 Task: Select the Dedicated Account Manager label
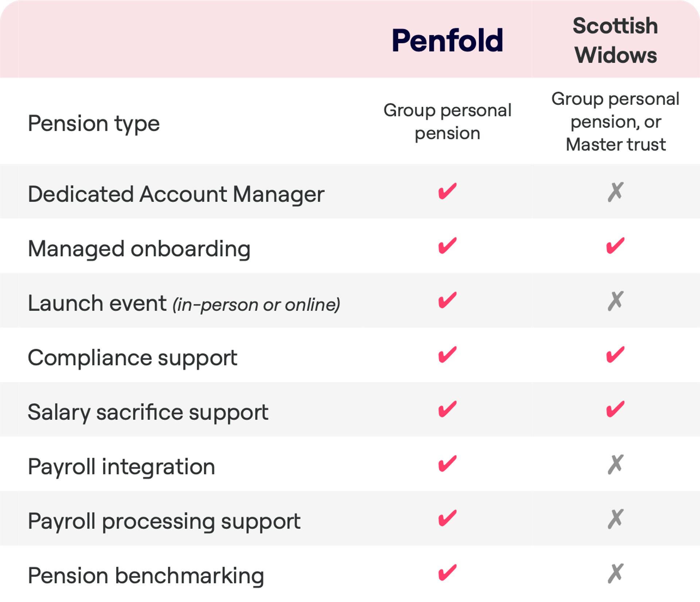tap(176, 194)
